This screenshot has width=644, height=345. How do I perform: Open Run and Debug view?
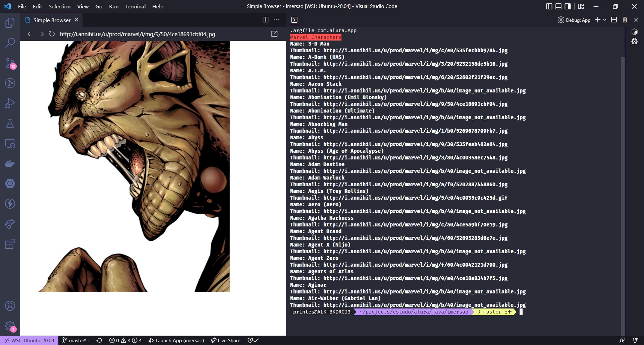[x=10, y=103]
